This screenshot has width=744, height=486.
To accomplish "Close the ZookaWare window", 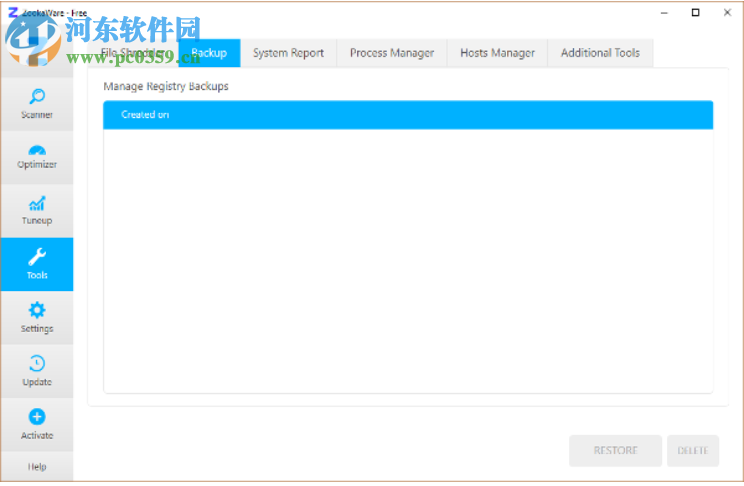I will 727,13.
